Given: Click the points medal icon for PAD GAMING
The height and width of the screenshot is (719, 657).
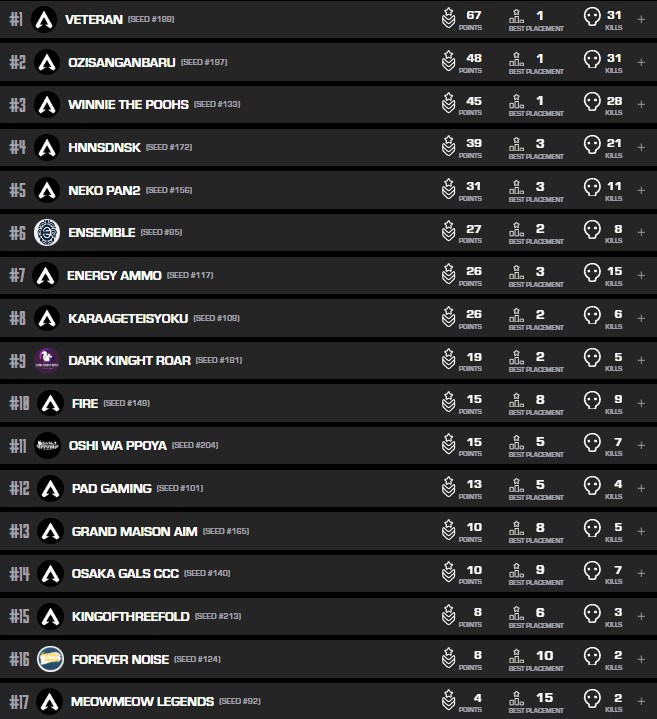Looking at the screenshot, I should [x=449, y=488].
